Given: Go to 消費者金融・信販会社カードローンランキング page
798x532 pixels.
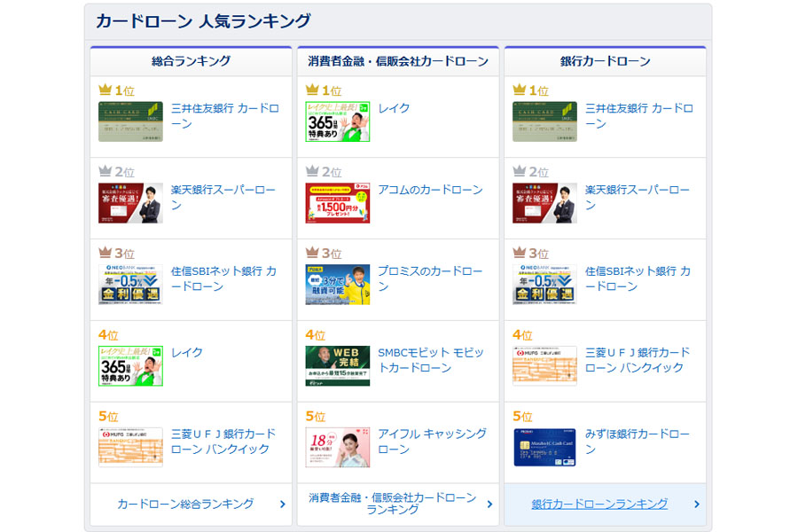Looking at the screenshot, I should (393, 504).
